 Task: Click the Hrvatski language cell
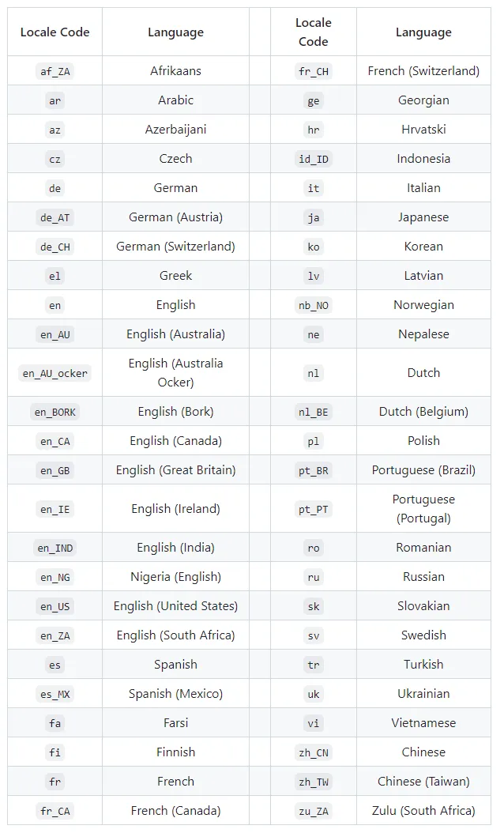point(423,130)
